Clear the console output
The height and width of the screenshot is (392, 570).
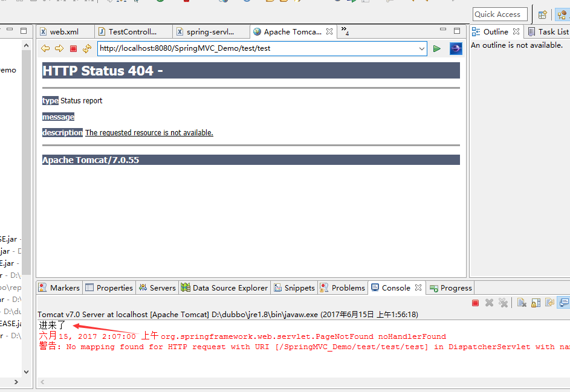click(520, 303)
